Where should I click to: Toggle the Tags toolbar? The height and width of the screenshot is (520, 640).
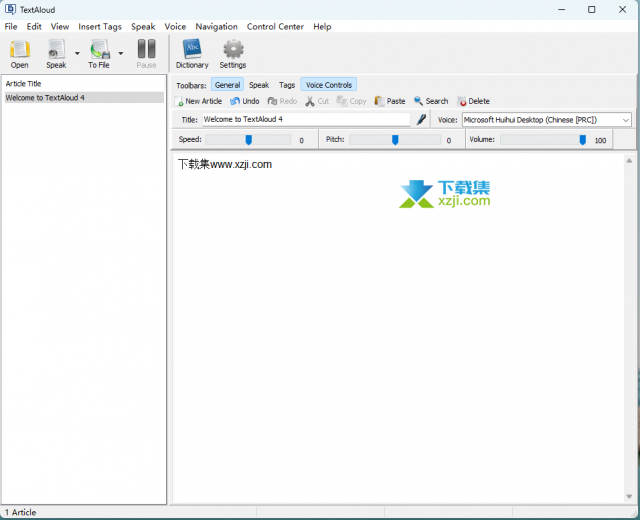coord(287,85)
